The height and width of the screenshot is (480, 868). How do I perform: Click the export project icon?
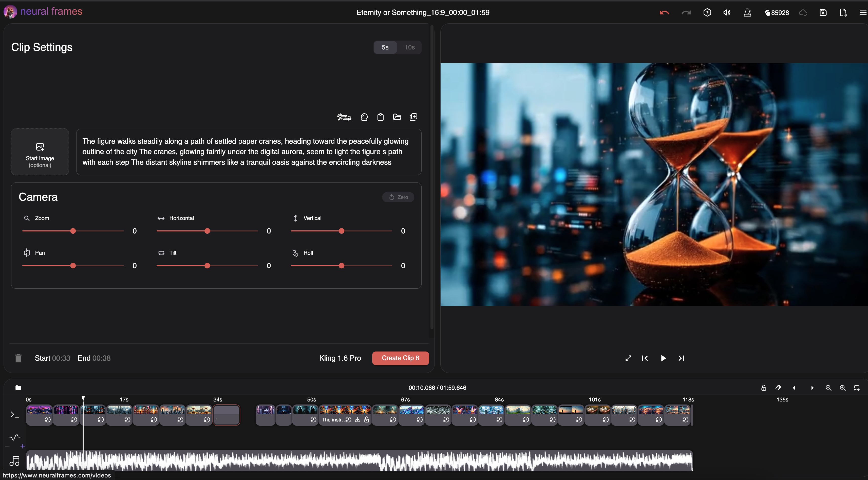tap(843, 13)
